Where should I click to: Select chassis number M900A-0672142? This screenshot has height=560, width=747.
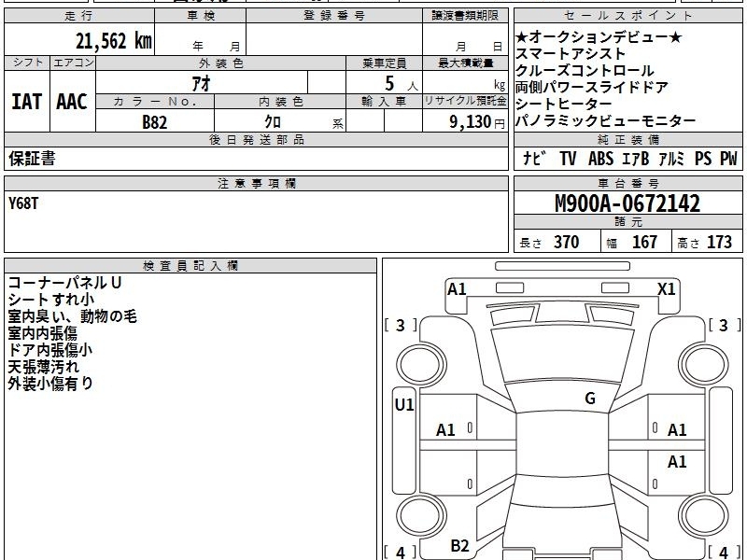[627, 203]
